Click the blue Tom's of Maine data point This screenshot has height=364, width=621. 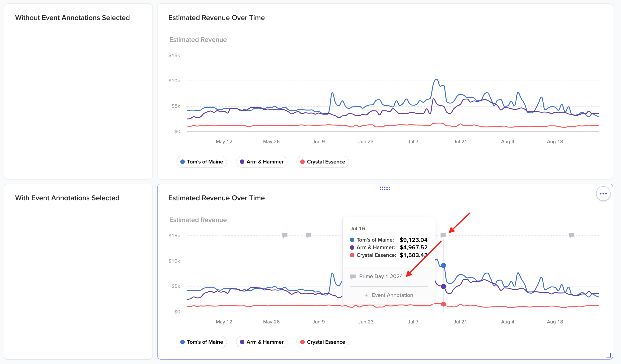(x=443, y=265)
